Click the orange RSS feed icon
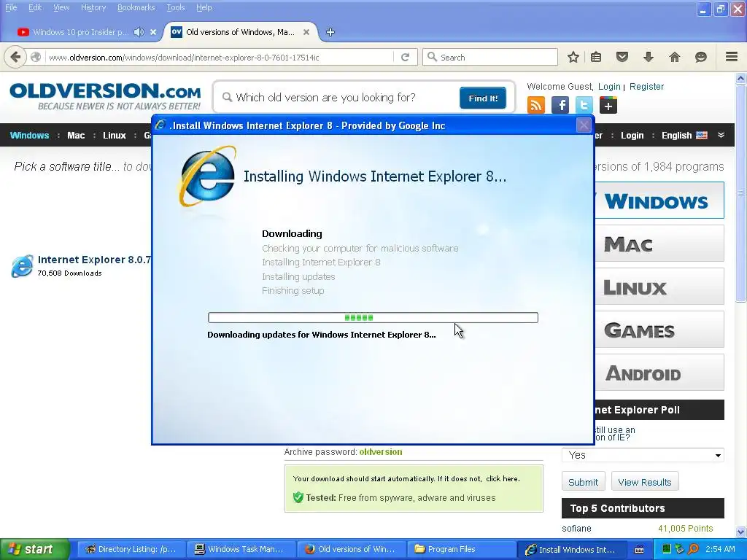 coord(536,105)
